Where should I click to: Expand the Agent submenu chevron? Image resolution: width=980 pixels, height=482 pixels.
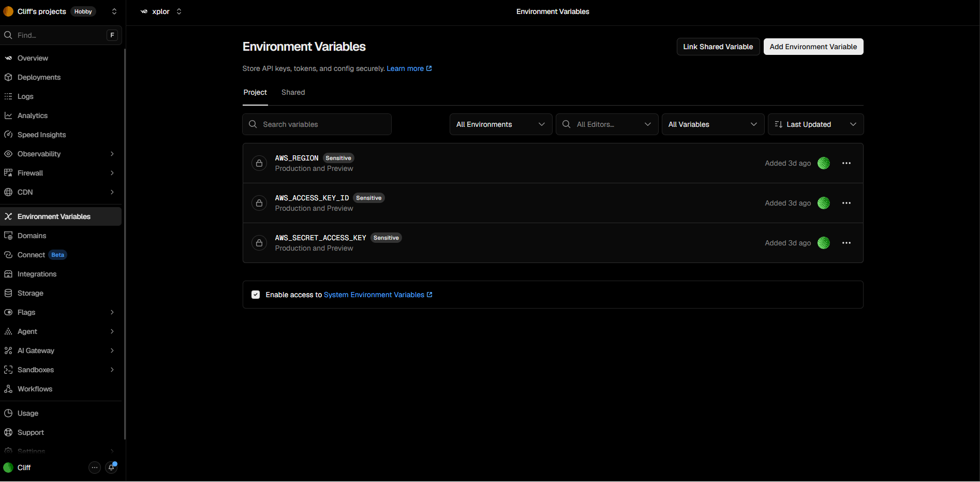click(x=112, y=331)
